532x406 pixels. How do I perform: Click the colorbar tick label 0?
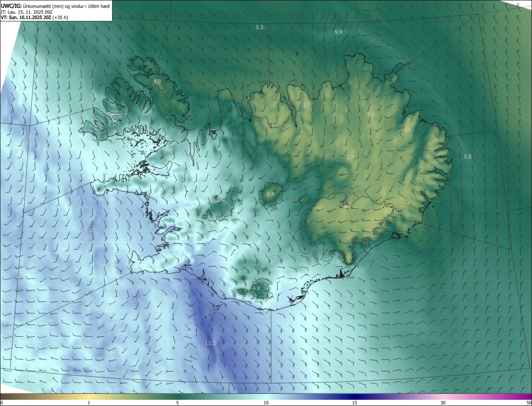point(2,403)
